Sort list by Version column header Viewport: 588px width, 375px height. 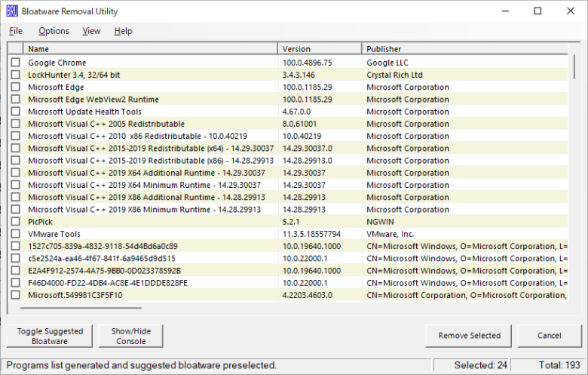pos(320,49)
